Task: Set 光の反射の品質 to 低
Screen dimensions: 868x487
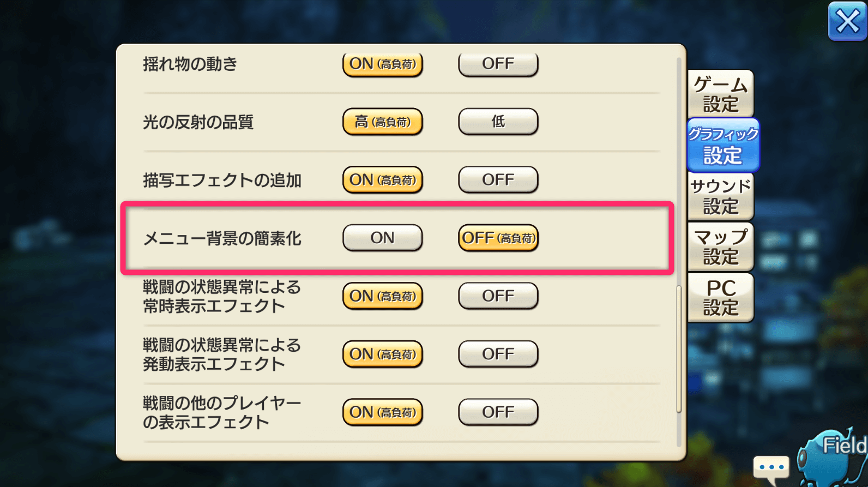Action: pyautogui.click(x=498, y=122)
